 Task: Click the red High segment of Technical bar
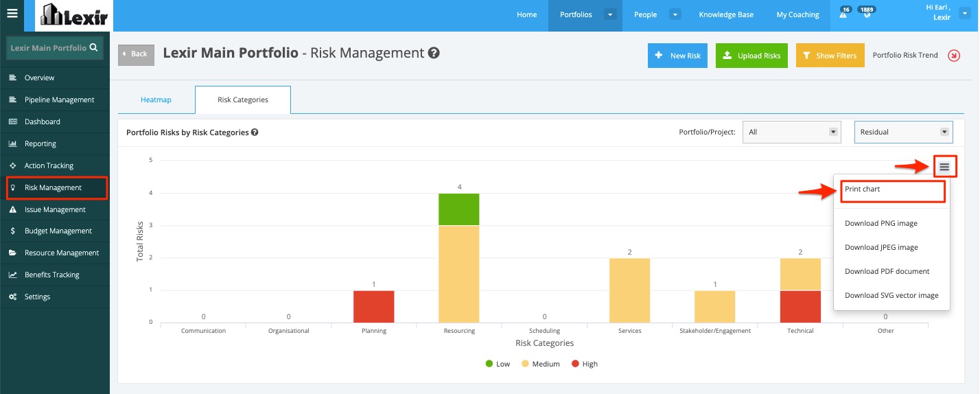pos(800,306)
